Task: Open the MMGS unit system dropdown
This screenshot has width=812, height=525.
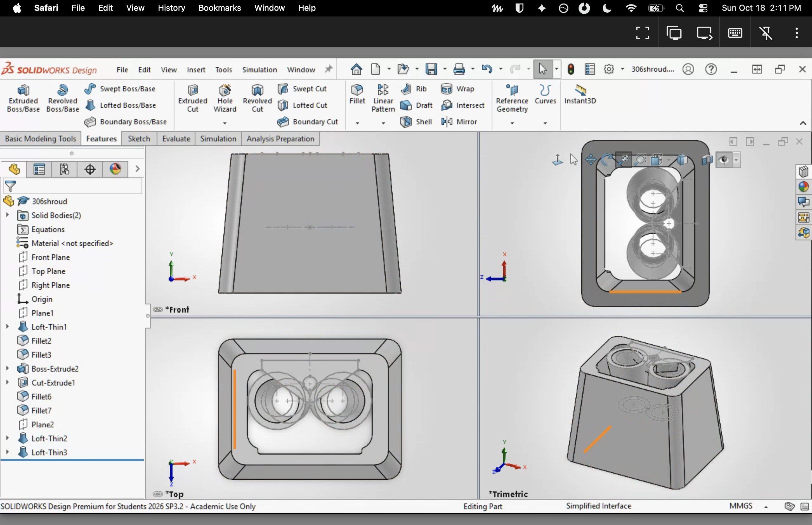Action: [x=766, y=507]
